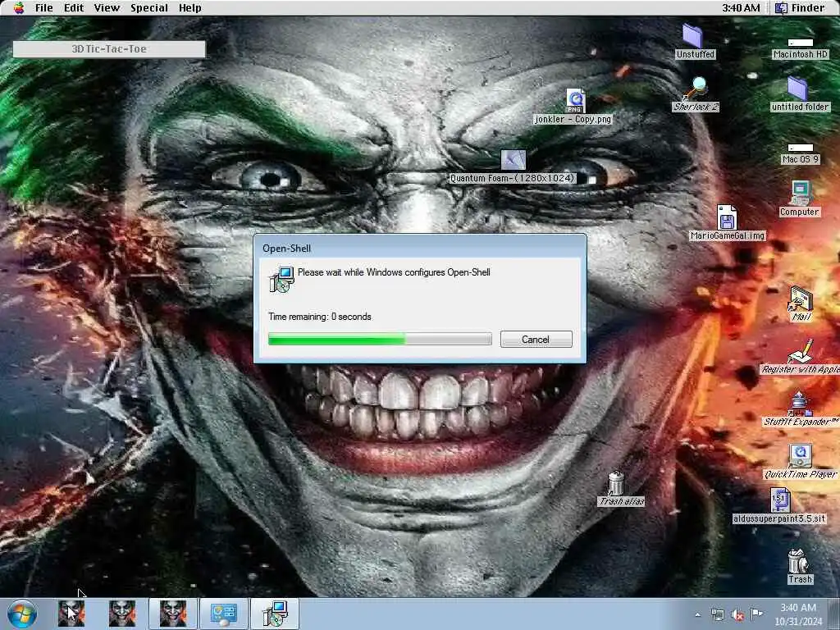Open the Finder application menu
Viewport: 840px width, 630px height.
click(x=800, y=7)
